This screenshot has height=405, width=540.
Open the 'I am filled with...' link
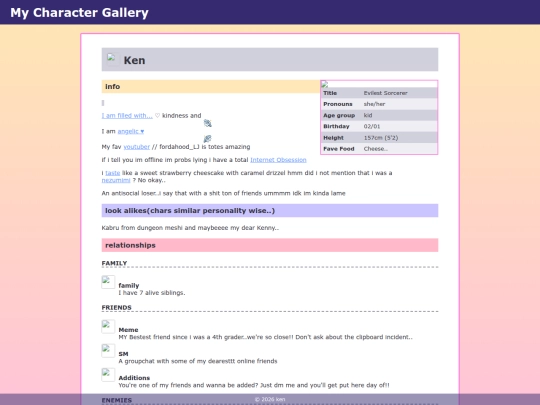pos(127,116)
